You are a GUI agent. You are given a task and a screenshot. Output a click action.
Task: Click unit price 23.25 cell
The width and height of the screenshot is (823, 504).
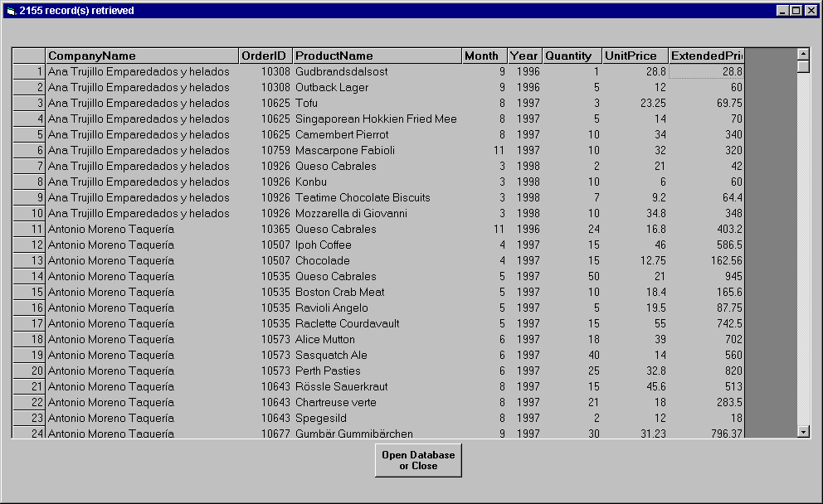pos(636,104)
